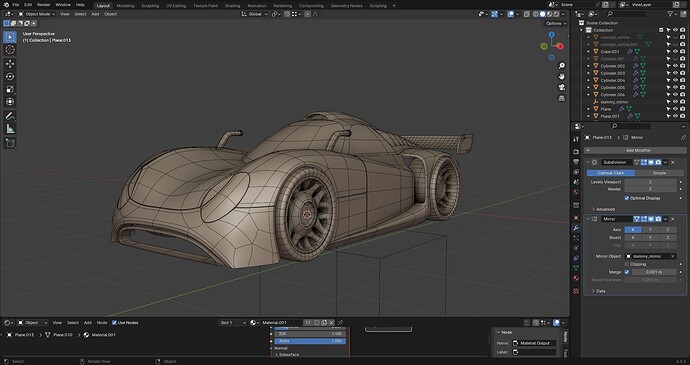Open the Object Mode dropdown
The image size is (690, 365).
(x=37, y=14)
